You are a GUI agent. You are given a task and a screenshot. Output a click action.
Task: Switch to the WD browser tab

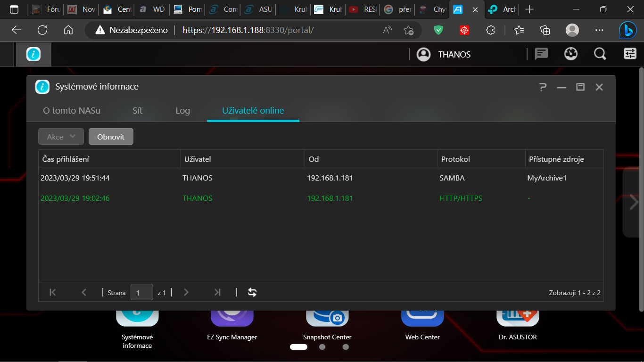[x=152, y=9]
